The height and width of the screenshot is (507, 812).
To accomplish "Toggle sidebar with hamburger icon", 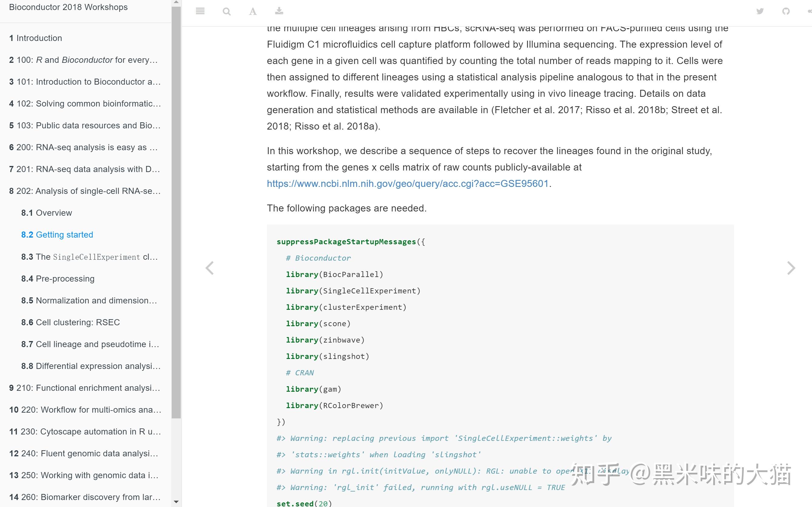I will 200,12.
